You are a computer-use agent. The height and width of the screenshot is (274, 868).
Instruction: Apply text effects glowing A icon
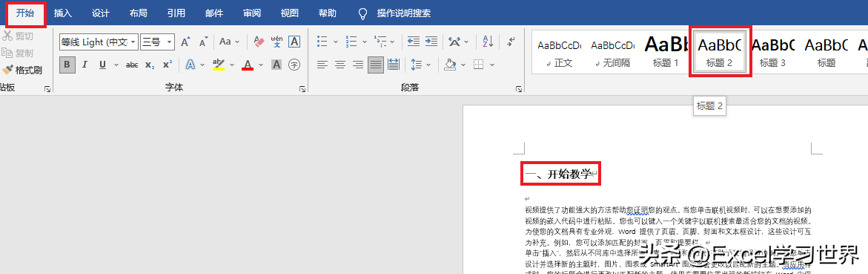point(191,65)
